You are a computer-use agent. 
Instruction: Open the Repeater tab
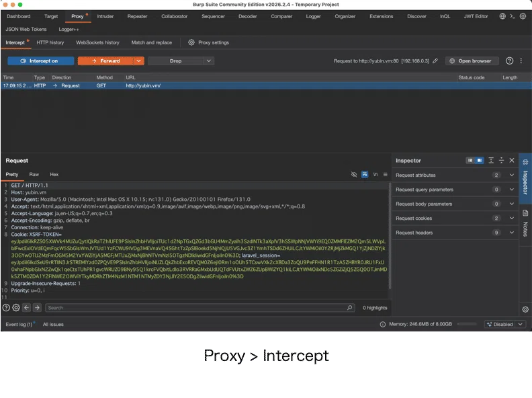pos(138,16)
